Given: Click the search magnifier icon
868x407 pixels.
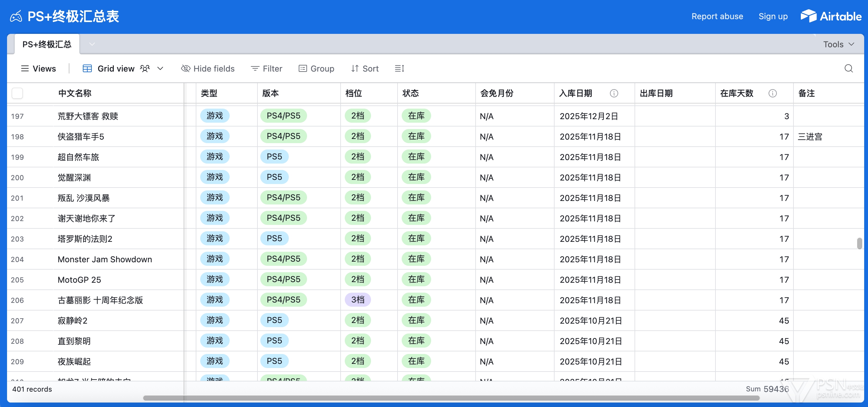Looking at the screenshot, I should point(848,69).
